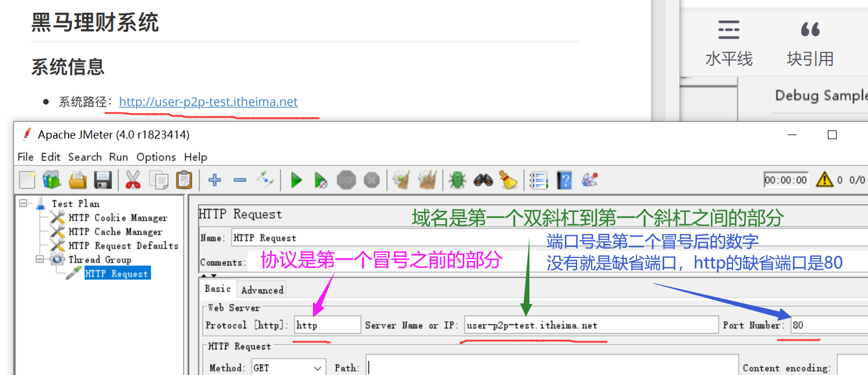
Task: Click Start no pauses icon
Action: click(x=321, y=180)
